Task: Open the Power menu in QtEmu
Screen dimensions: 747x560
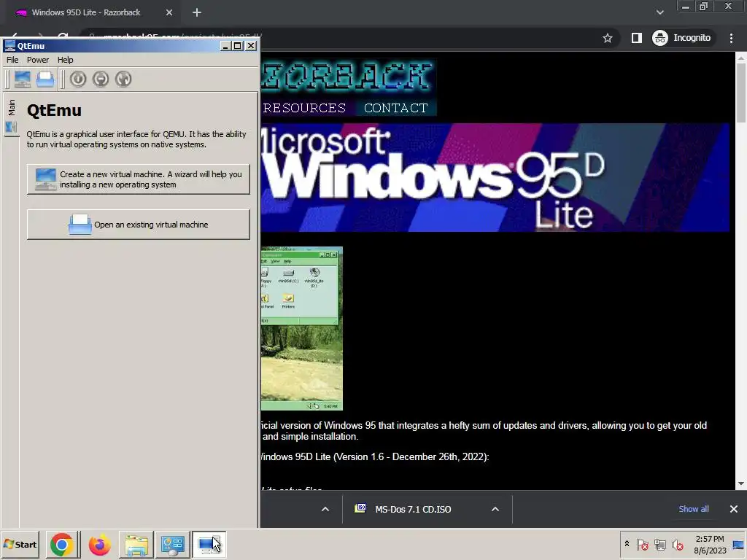Action: tap(38, 60)
